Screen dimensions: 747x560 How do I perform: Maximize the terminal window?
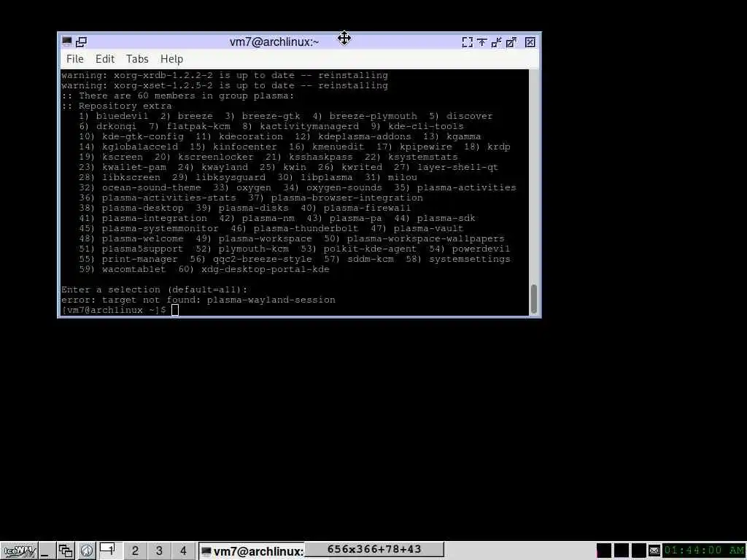(x=511, y=42)
